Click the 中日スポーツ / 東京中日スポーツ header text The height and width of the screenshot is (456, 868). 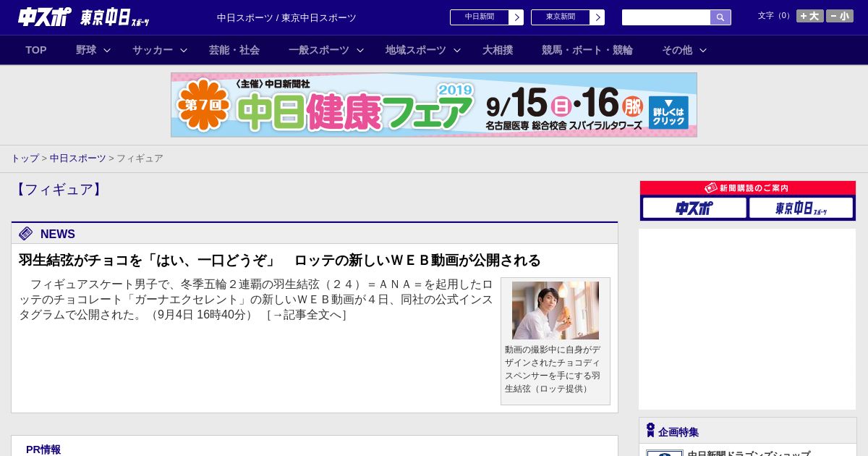tap(286, 17)
